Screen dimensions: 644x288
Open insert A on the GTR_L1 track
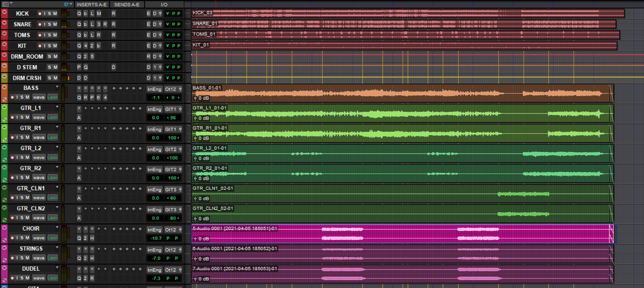point(79,118)
